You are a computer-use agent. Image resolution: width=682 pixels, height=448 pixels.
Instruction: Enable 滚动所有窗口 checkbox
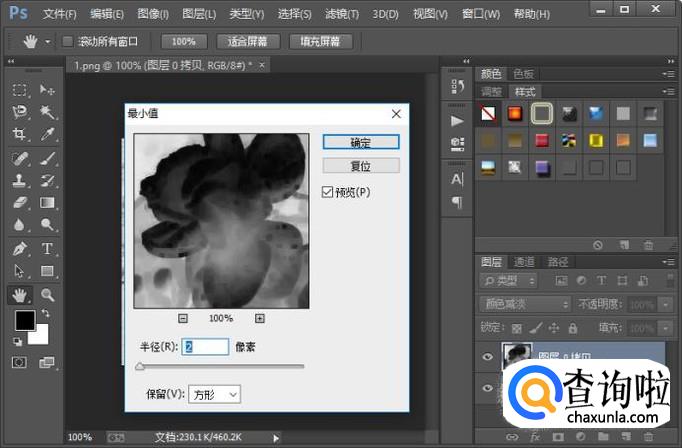[x=68, y=42]
